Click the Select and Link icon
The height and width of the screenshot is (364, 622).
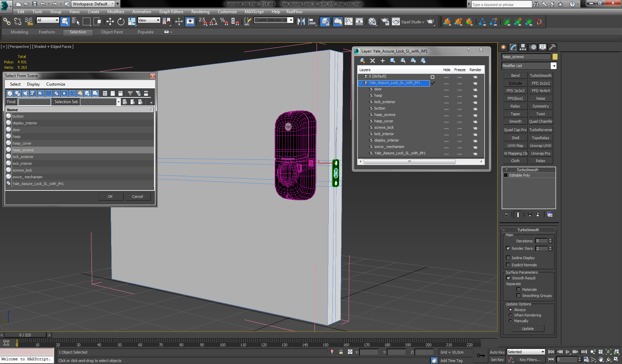[x=7, y=22]
